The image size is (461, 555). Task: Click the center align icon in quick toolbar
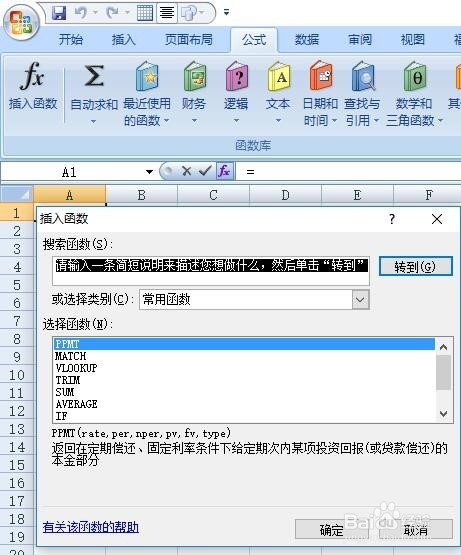(x=167, y=13)
